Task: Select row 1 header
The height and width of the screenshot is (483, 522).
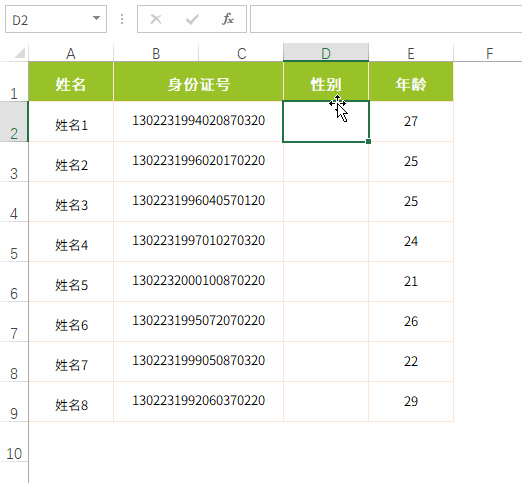Action: point(14,82)
